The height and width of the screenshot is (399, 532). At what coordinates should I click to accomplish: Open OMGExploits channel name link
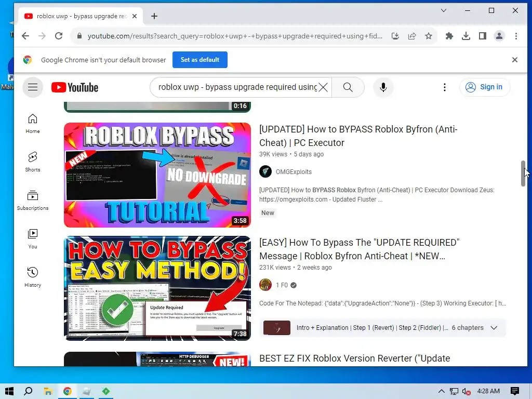click(294, 171)
